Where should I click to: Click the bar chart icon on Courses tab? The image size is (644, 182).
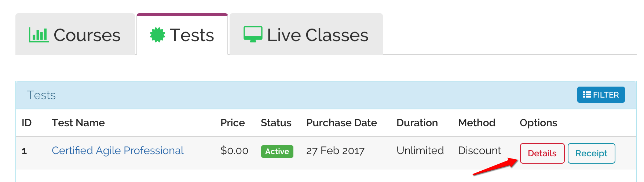[39, 35]
